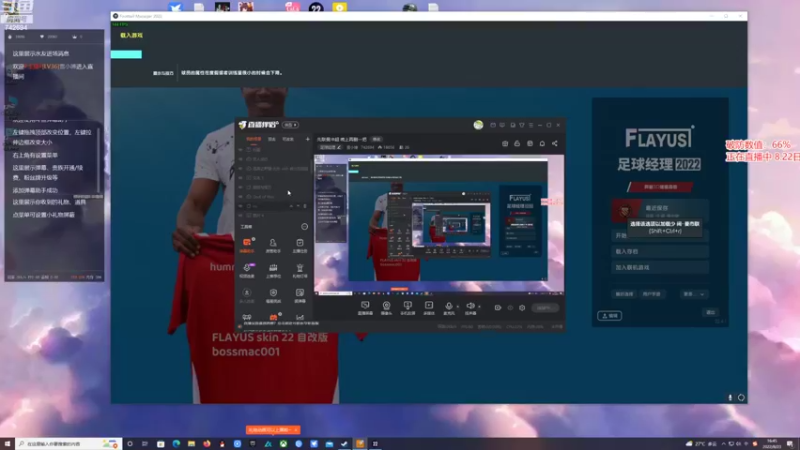
Task: Click the Windows taskbar search box
Action: [x=68, y=444]
